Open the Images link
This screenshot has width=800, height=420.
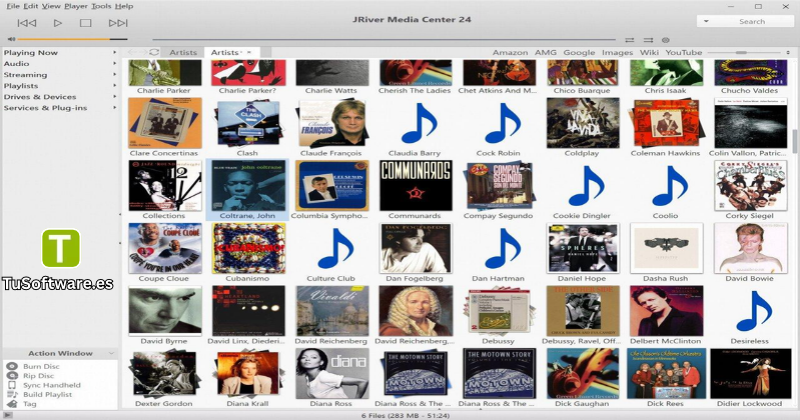tap(617, 53)
